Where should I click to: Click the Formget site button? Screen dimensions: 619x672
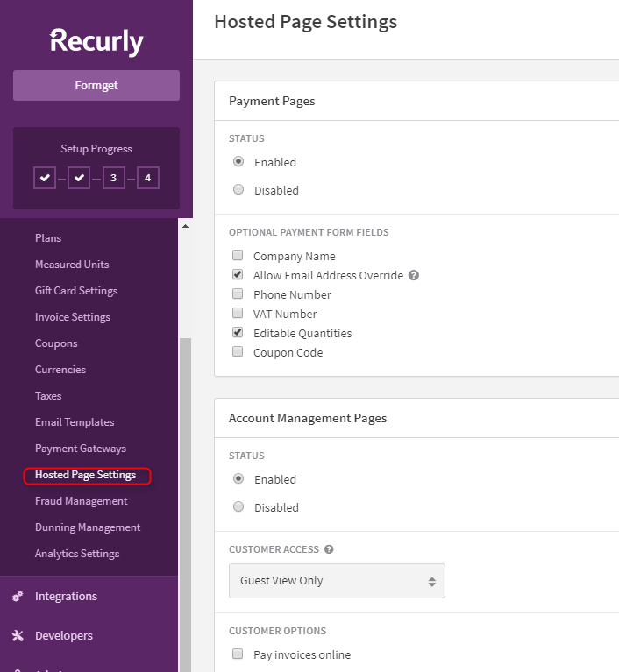point(96,86)
